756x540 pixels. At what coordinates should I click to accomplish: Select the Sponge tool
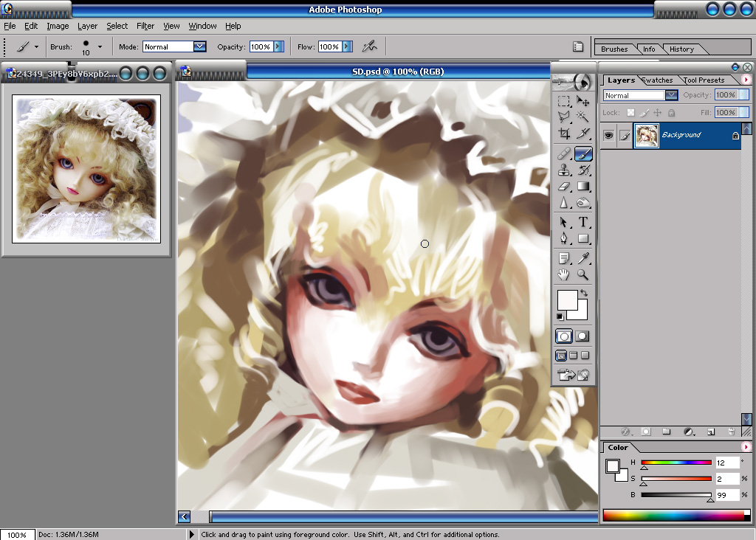coord(583,203)
